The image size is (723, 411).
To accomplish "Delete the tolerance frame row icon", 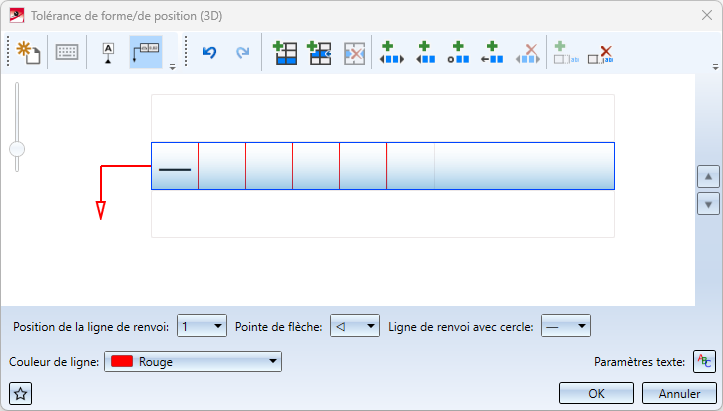I will pos(355,53).
